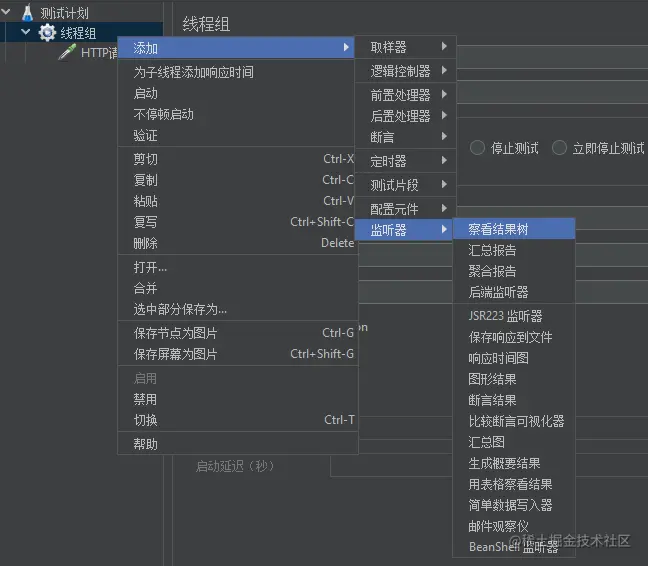
Task: Click the thread group gear icon
Action: [47, 33]
